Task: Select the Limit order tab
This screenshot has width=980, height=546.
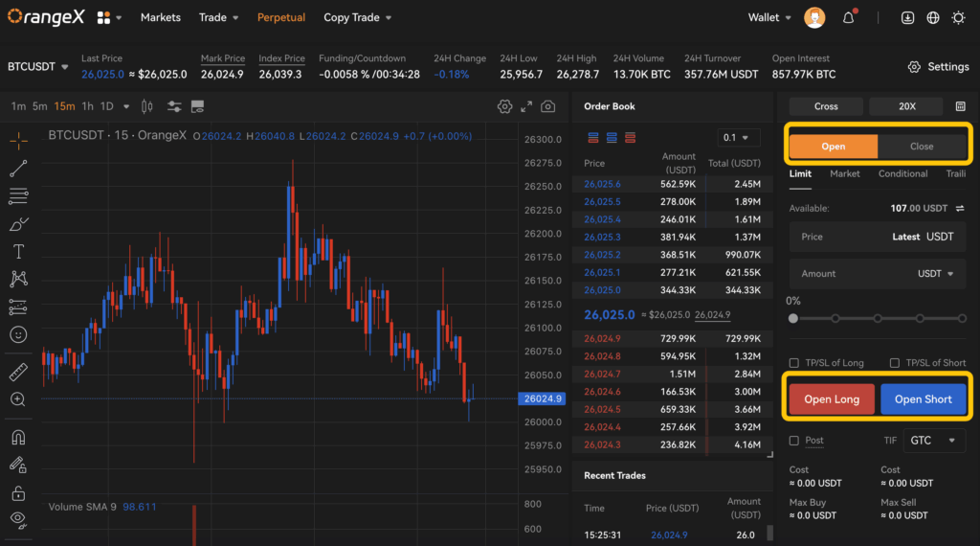Action: point(800,174)
